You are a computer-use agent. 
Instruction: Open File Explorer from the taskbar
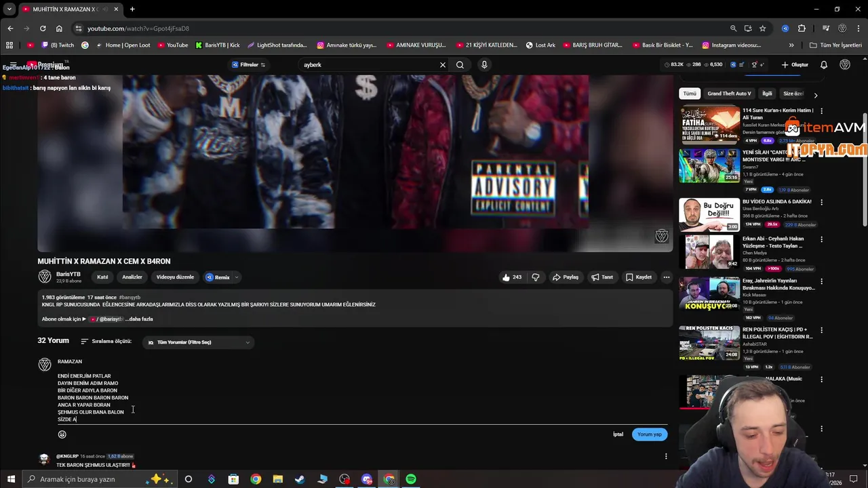[278, 479]
